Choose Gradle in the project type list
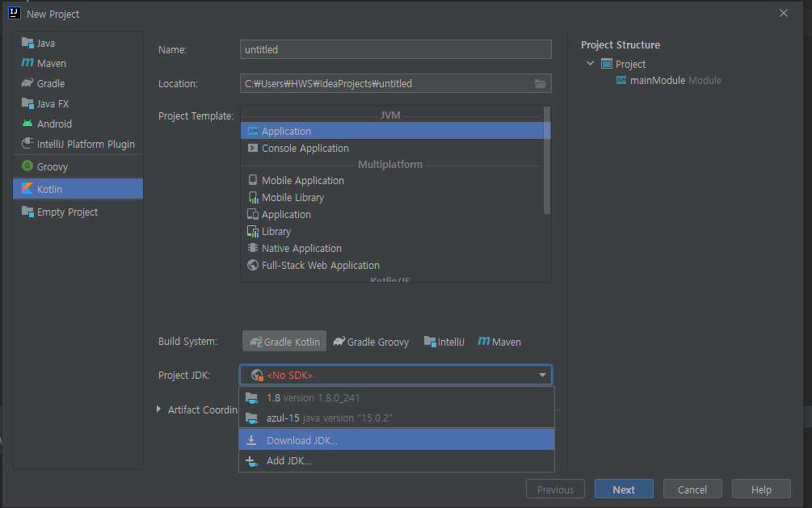The width and height of the screenshot is (812, 508). (x=78, y=83)
